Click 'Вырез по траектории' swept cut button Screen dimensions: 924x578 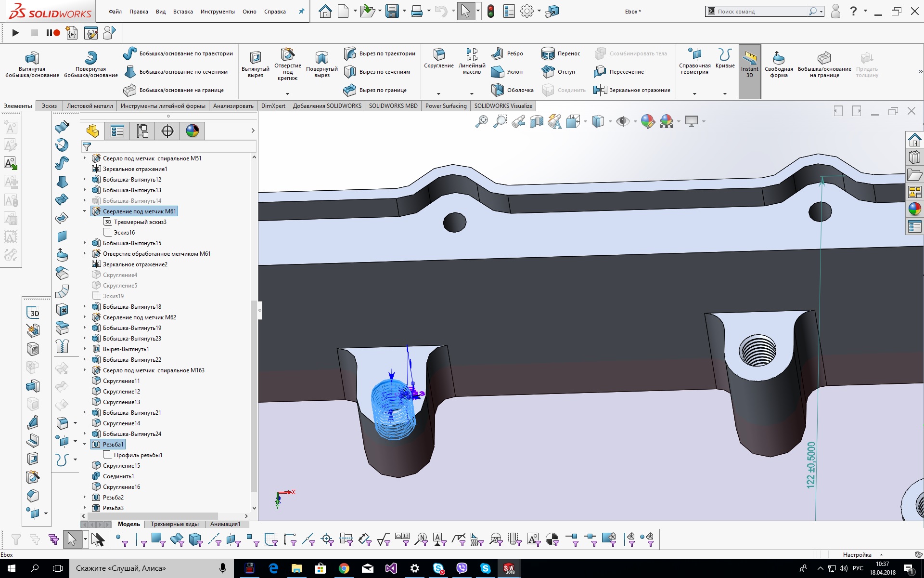[380, 53]
